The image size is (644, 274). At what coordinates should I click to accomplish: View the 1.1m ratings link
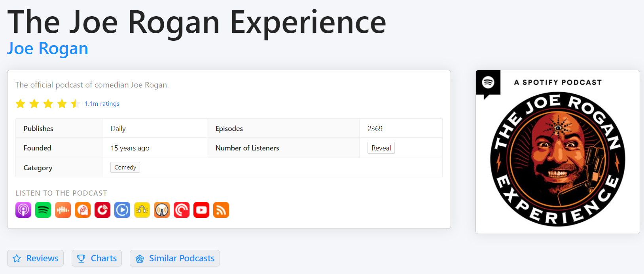[102, 104]
